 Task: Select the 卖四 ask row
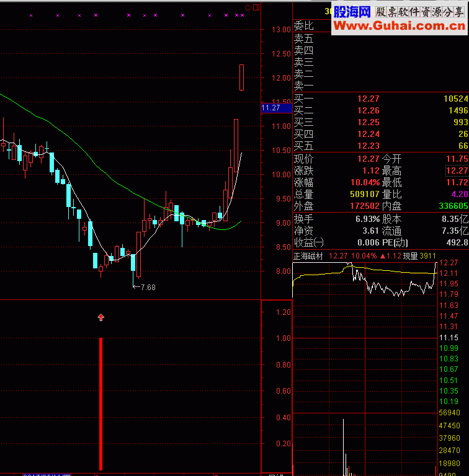(381, 50)
